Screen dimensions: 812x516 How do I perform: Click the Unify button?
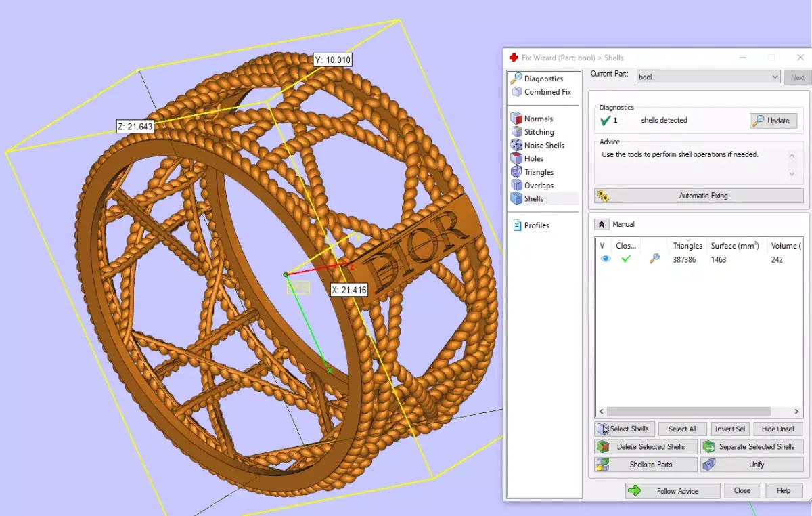point(752,465)
